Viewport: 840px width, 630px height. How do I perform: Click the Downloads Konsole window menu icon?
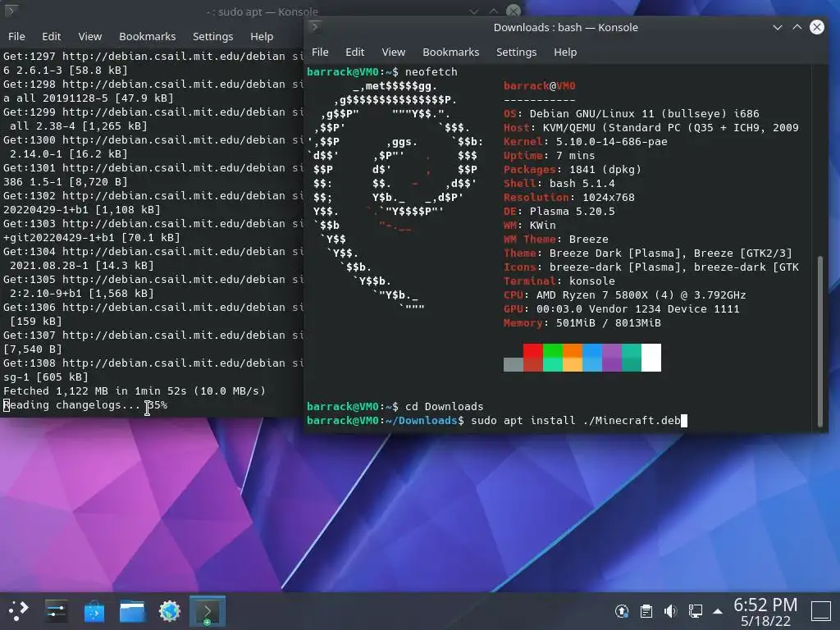315,27
